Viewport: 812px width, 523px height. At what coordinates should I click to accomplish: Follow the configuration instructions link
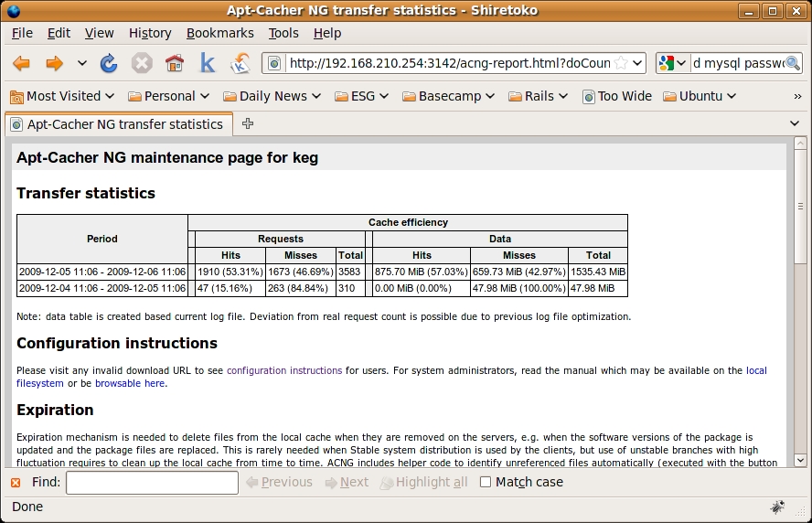click(284, 370)
